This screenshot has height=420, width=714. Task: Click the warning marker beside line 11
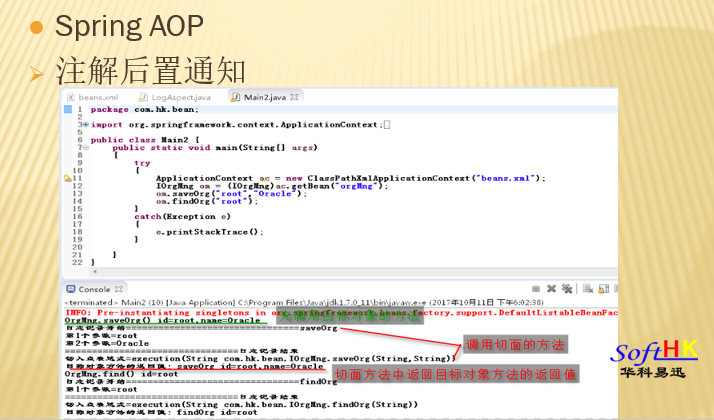[67, 179]
